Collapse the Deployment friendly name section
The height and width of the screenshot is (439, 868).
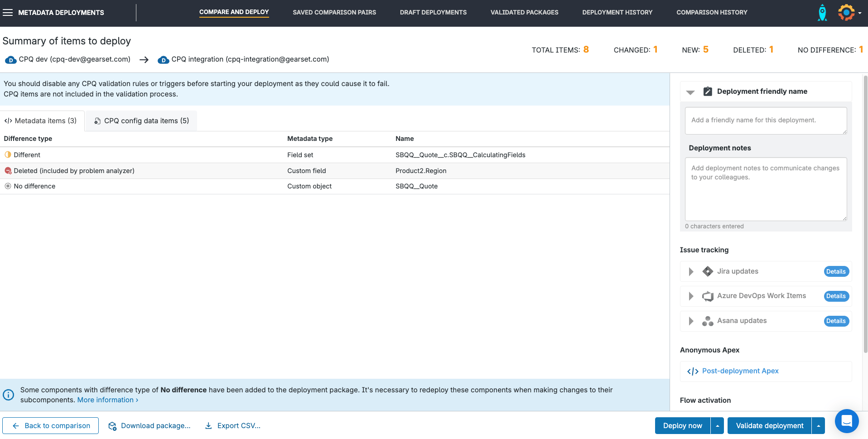(690, 92)
